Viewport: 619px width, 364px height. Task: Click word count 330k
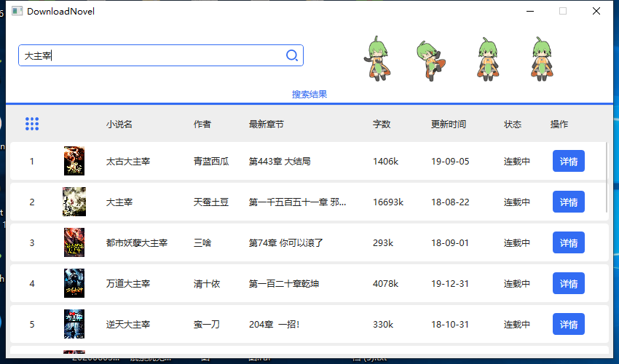point(383,325)
